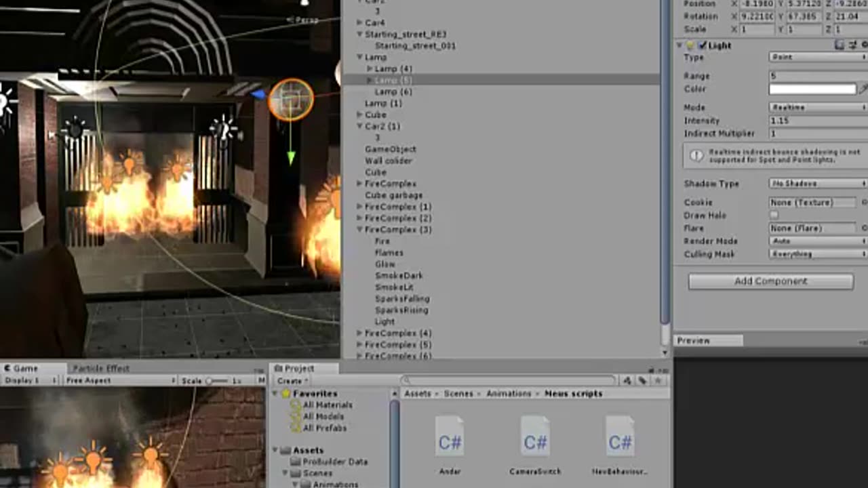868x488 pixels.
Task: Open the Create dropdown in Project panel
Action: 292,381
